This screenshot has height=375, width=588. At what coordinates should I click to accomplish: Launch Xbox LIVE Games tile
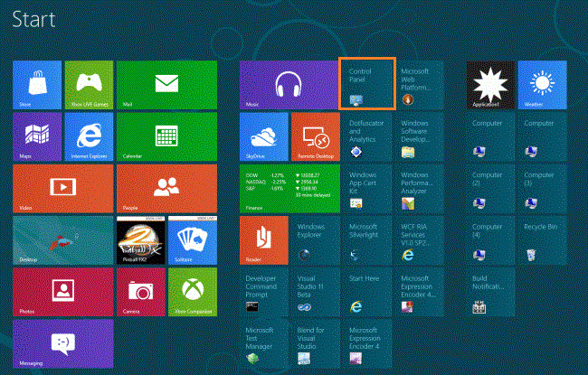click(x=89, y=85)
